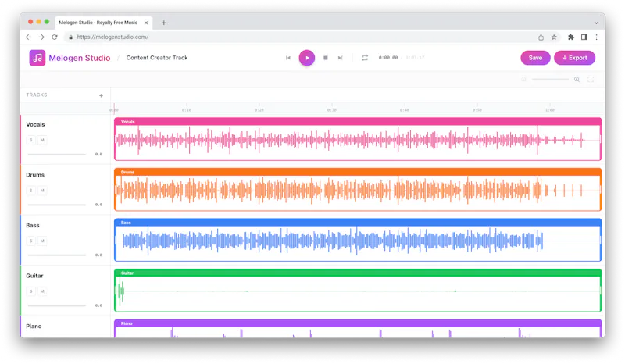
Task: Toggle fullscreen timeline view icon
Action: click(x=591, y=80)
